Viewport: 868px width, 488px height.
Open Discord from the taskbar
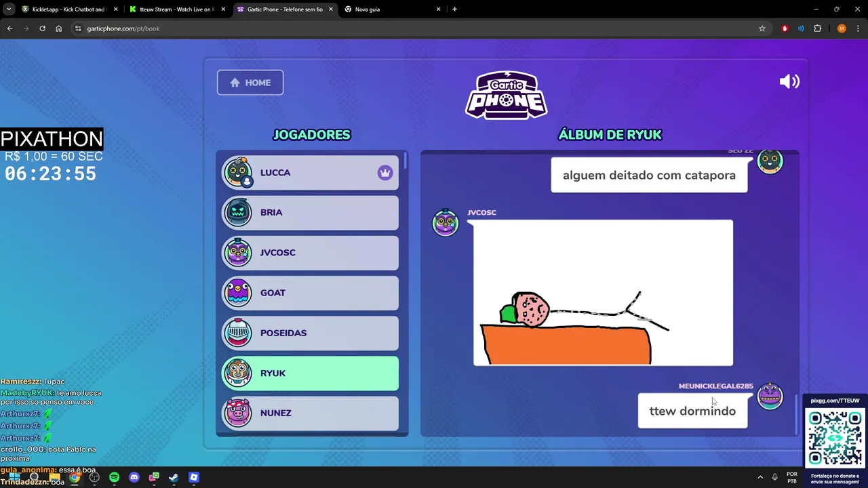click(134, 477)
